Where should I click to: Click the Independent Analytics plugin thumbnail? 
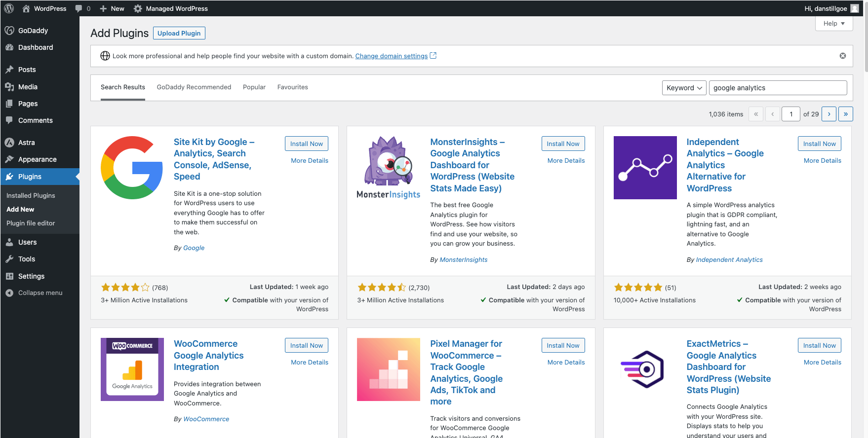coord(645,168)
